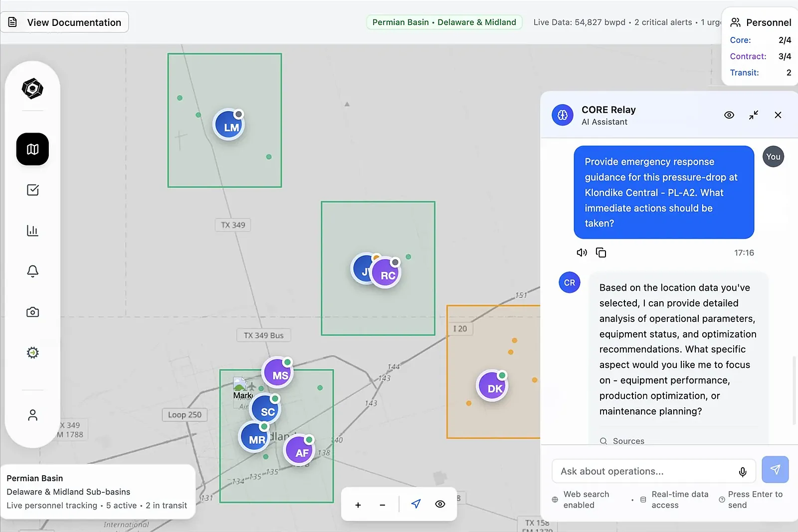798x532 pixels.
Task: Click the Loop 250 road label
Action: pos(185,415)
